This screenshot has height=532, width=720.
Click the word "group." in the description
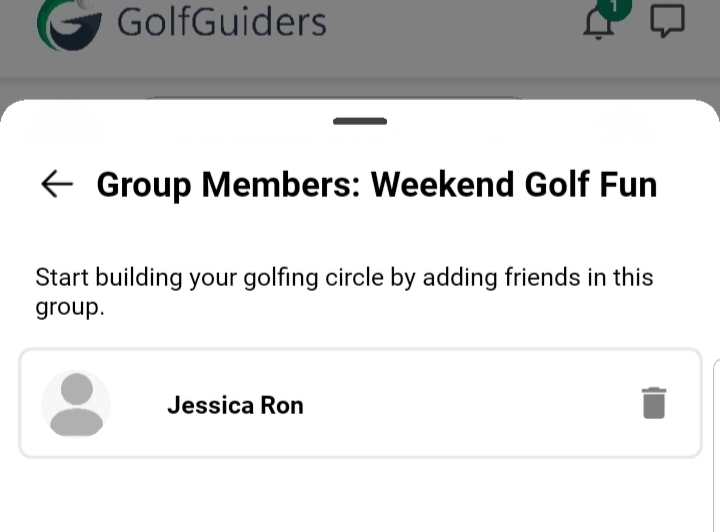coord(70,307)
